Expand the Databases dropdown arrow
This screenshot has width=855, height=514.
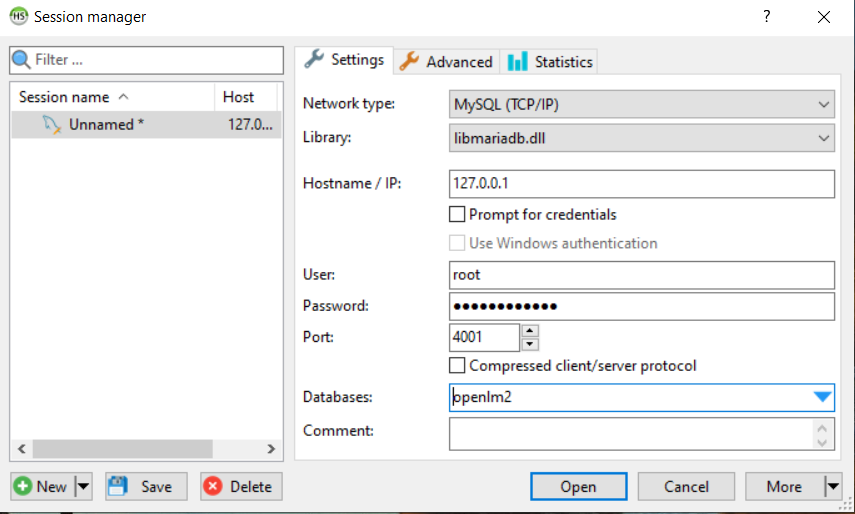pyautogui.click(x=822, y=398)
